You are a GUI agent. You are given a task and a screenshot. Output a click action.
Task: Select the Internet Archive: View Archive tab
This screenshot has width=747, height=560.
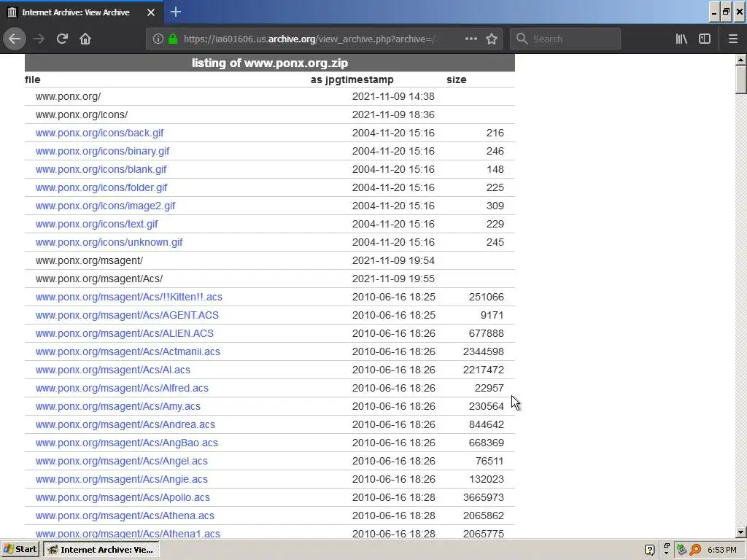[82, 12]
